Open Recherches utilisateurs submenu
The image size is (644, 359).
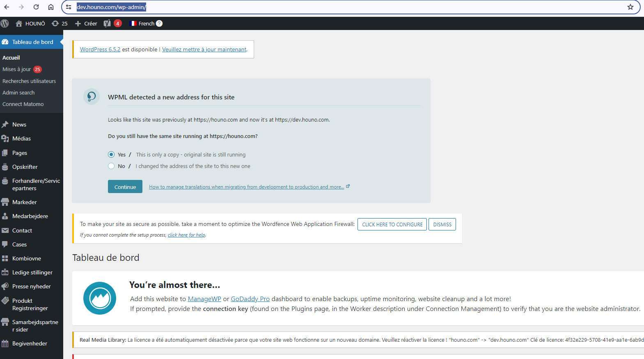tap(29, 81)
